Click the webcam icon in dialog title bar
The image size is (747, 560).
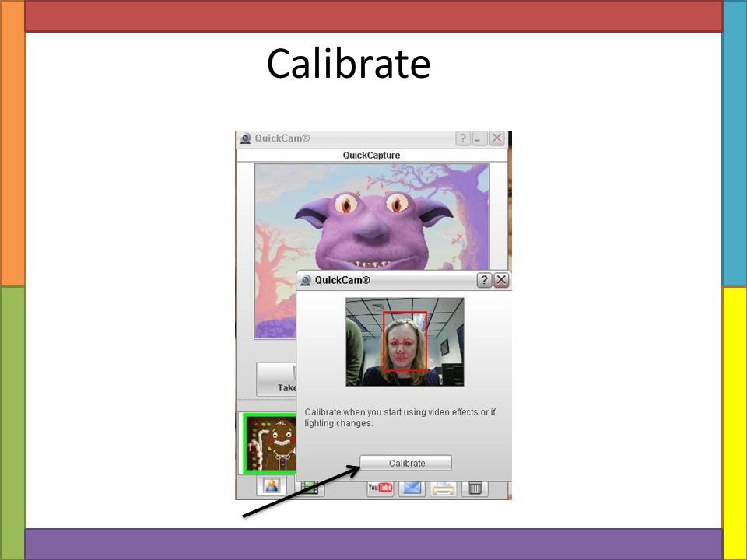pyautogui.click(x=305, y=281)
